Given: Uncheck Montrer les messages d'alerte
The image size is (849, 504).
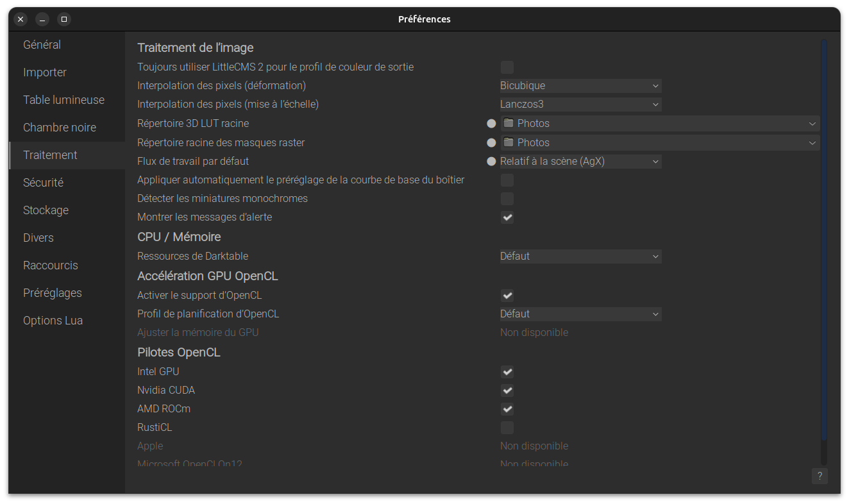Looking at the screenshot, I should [507, 217].
